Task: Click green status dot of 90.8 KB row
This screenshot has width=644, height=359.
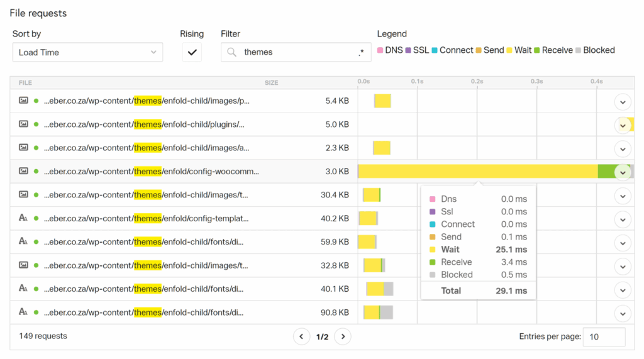Action: click(36, 312)
